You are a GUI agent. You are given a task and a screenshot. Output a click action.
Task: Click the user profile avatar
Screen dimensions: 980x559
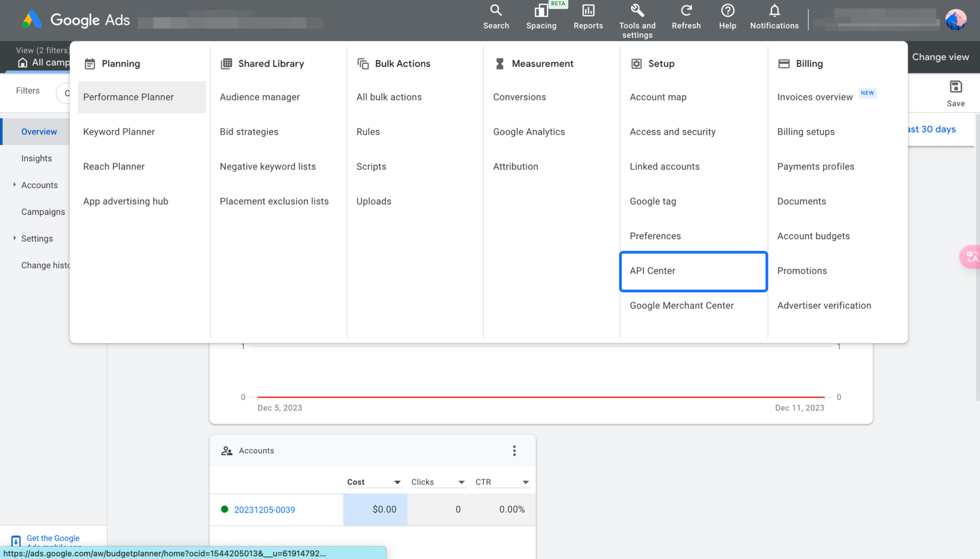coord(956,20)
